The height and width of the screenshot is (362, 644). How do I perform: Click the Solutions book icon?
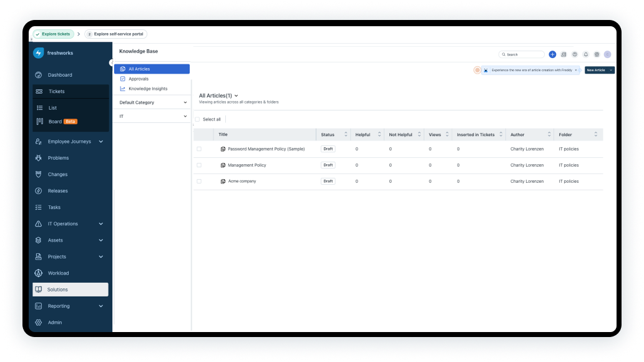tap(39, 289)
